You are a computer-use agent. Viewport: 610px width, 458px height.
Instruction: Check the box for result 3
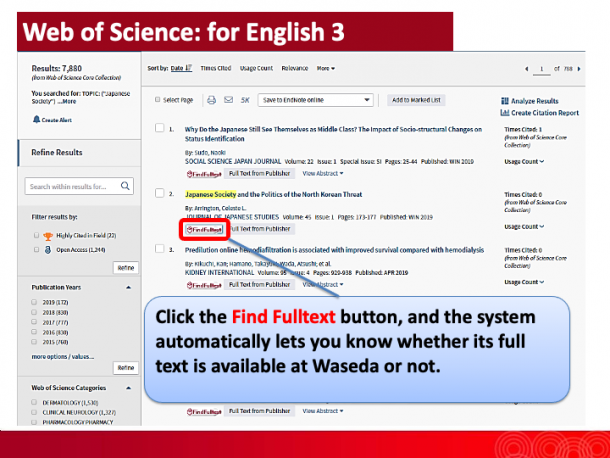[160, 249]
